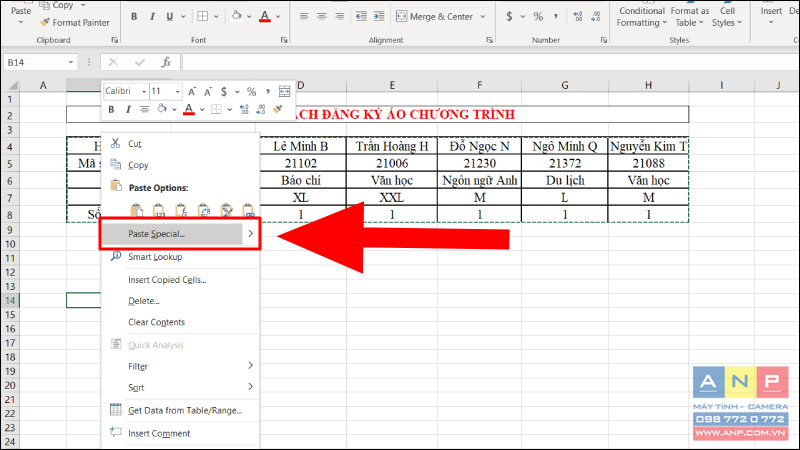
Task: Click inside the formula bar
Action: coord(490,62)
